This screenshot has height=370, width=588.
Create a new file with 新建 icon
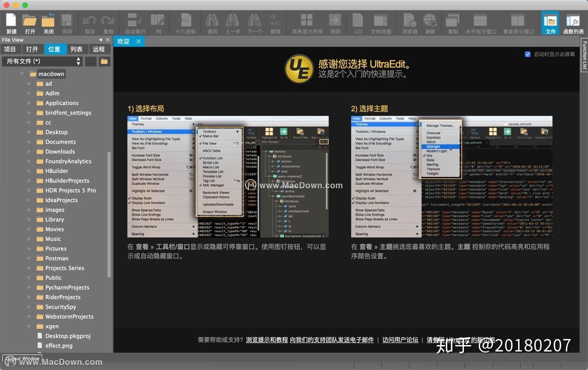tap(10, 23)
